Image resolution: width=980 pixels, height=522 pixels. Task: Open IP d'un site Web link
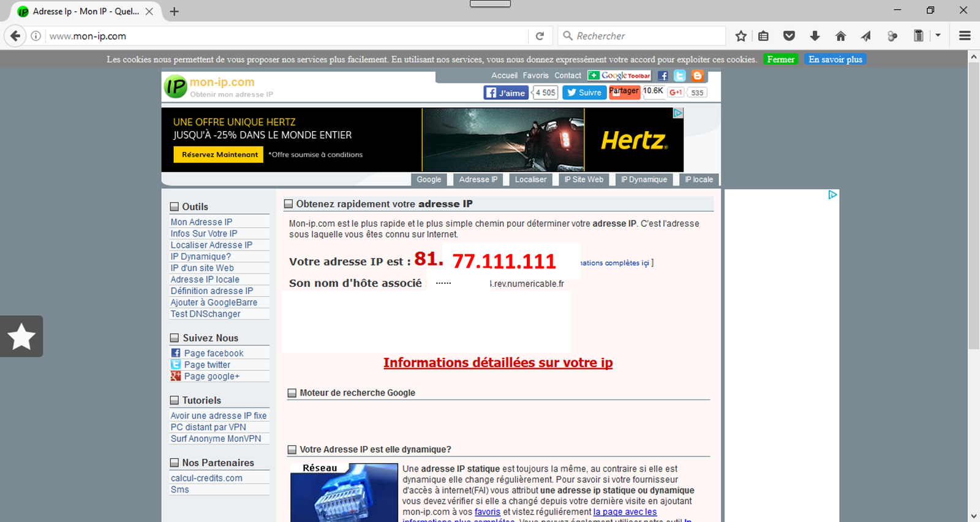coord(202,268)
